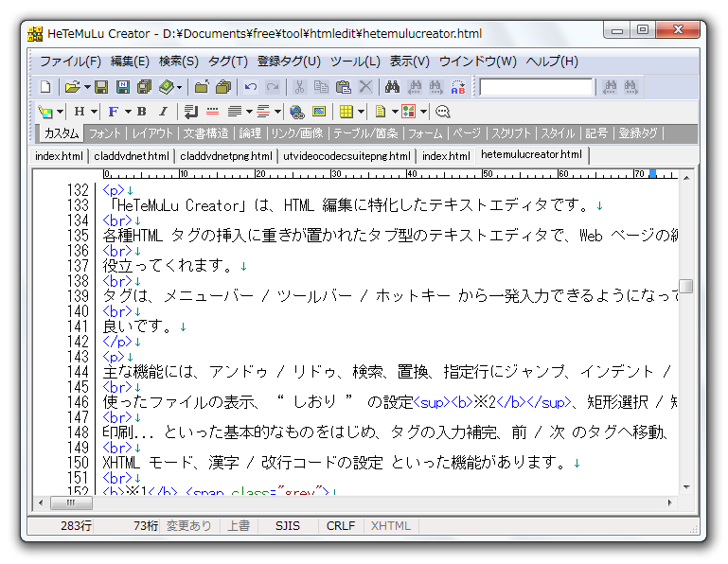The image size is (728, 564).
Task: Insert a horizontal rule with the red-line icon
Action: [212, 112]
